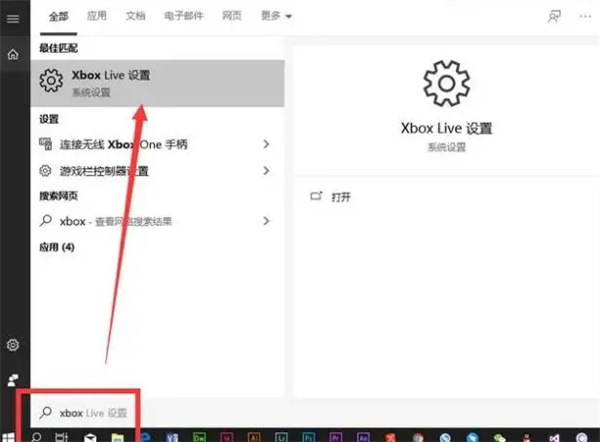Open the Xbox Live 设置 best match result
Viewport: 600px width, 442px height.
pyautogui.click(x=157, y=83)
